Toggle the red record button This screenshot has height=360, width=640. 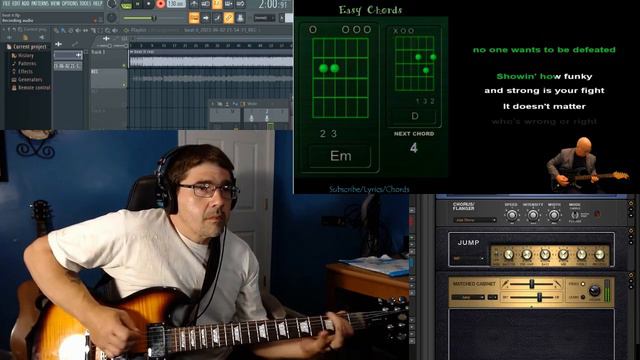coord(160,4)
